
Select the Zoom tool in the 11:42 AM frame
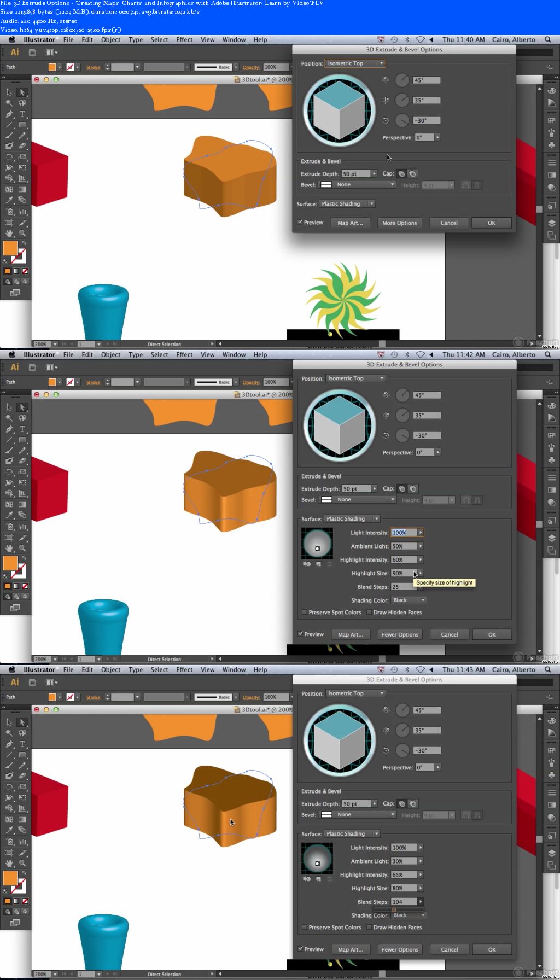click(22, 548)
